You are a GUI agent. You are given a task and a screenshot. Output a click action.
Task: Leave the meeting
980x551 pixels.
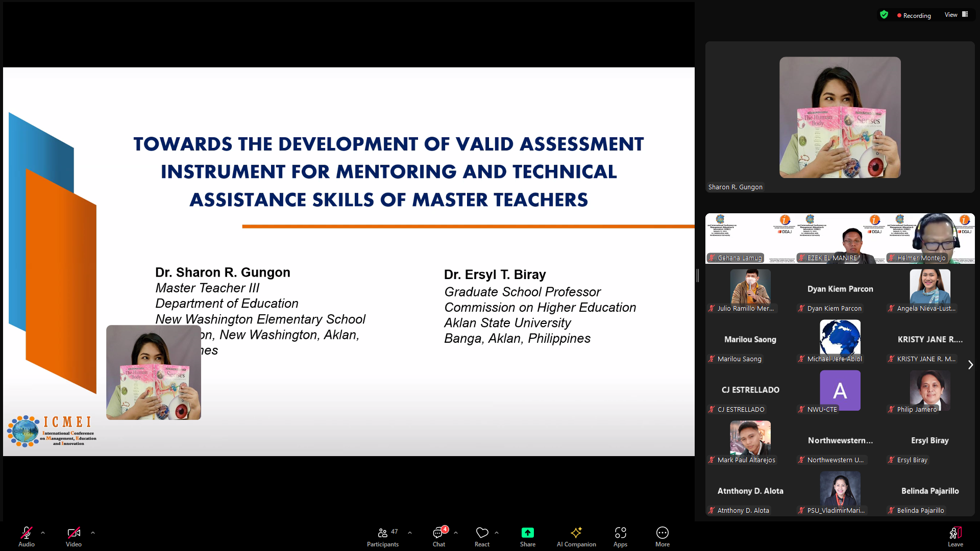tap(955, 536)
